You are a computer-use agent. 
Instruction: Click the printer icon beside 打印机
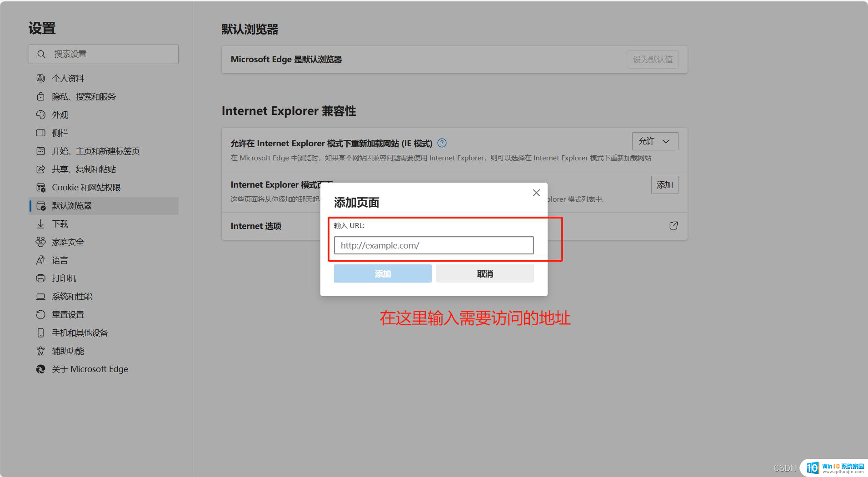(40, 278)
